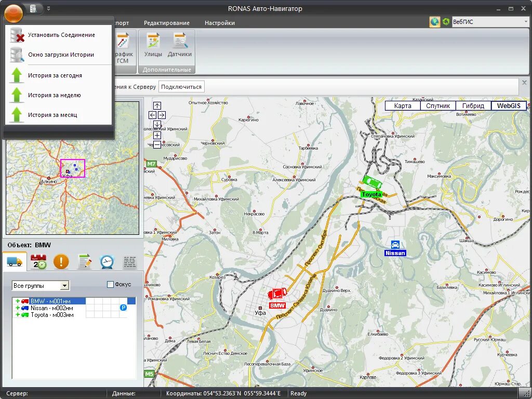Open the calendar schedule tab
The image size is (532, 399).
(x=38, y=262)
